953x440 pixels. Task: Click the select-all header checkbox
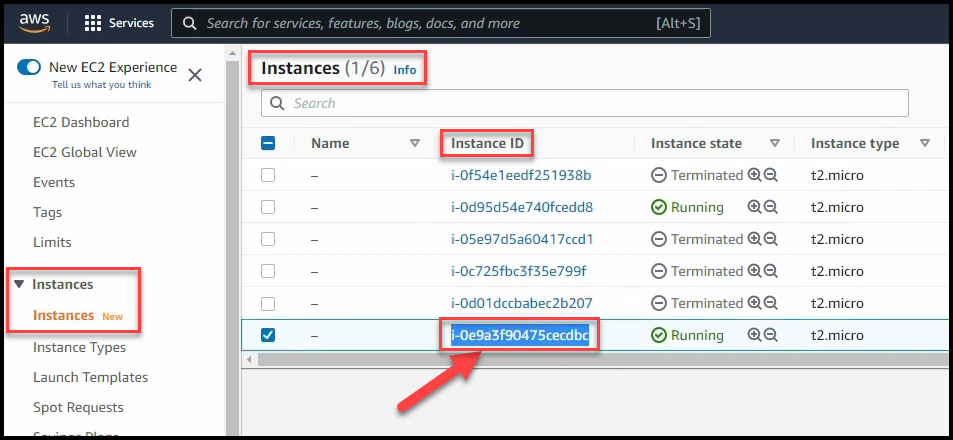[x=268, y=143]
